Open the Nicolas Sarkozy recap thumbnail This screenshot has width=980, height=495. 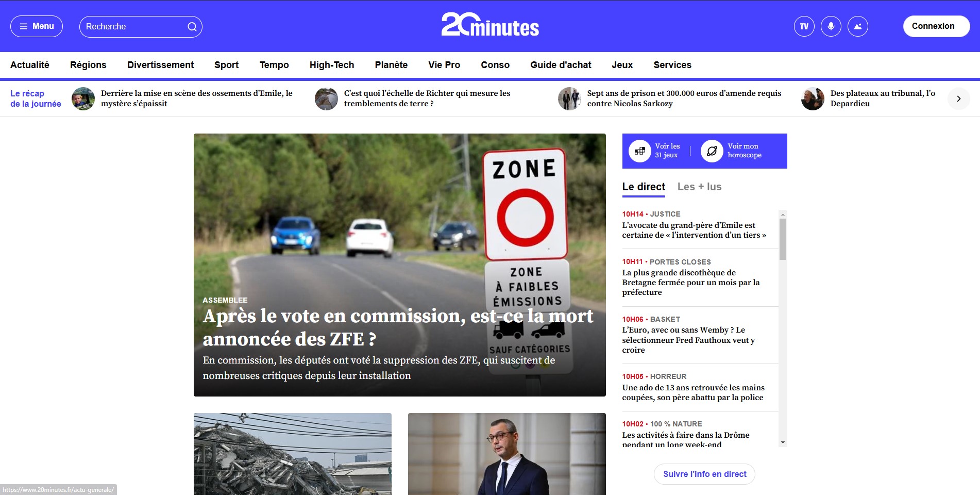pos(569,98)
